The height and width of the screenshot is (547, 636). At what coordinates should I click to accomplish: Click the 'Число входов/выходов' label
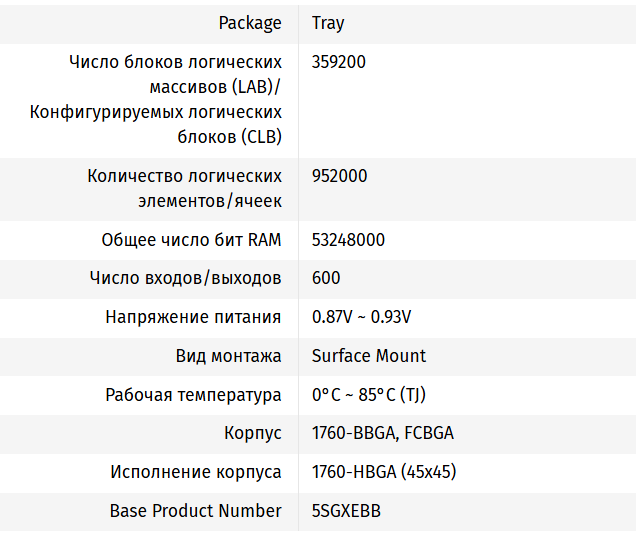(185, 278)
